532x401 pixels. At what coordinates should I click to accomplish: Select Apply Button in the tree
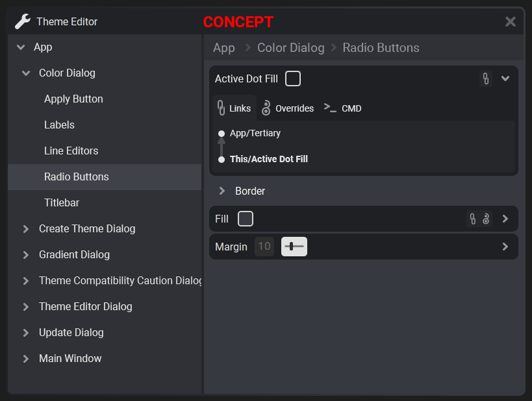[x=105, y=99]
